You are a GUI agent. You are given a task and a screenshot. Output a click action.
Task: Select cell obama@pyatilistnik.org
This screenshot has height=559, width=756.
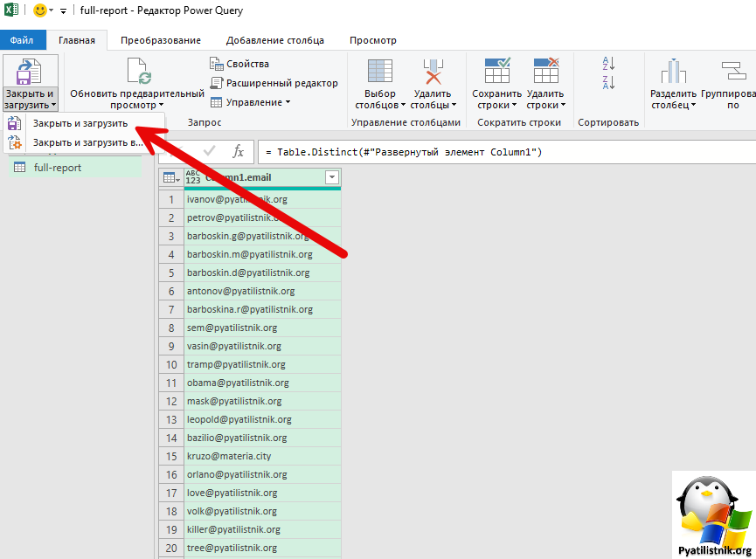click(x=262, y=383)
